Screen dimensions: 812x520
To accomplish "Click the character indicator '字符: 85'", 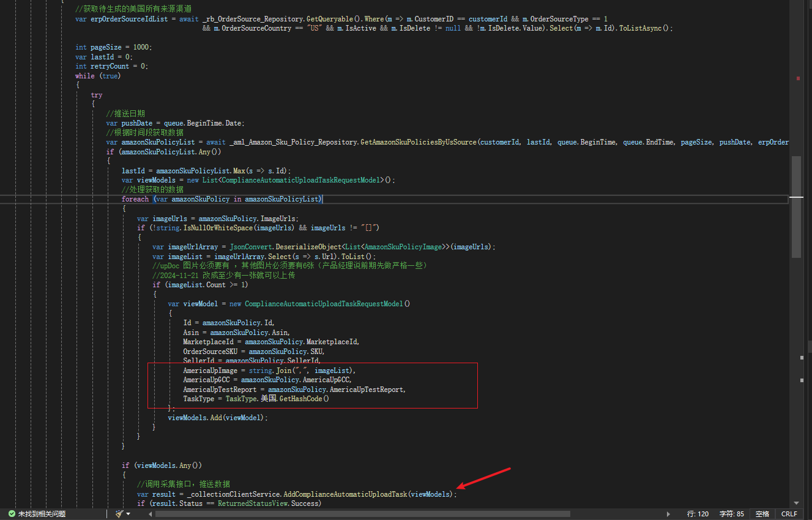I will pos(731,514).
